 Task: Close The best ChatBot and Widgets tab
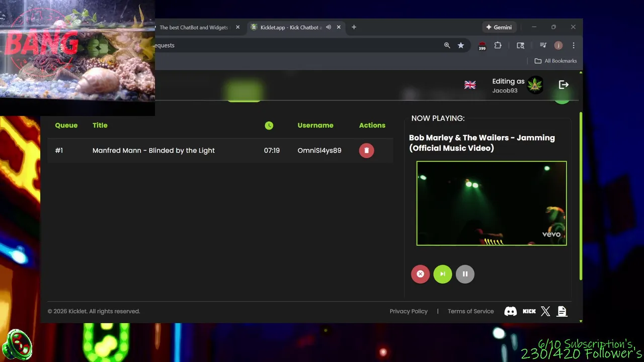point(237,27)
